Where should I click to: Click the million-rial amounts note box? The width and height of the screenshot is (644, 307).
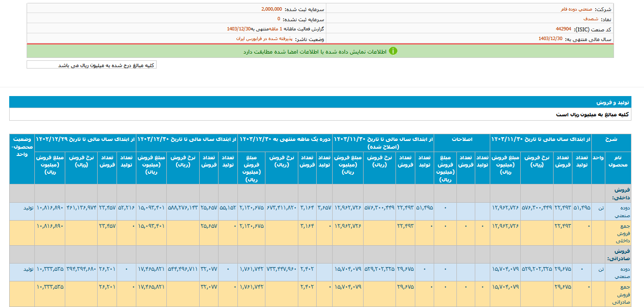click(91, 65)
